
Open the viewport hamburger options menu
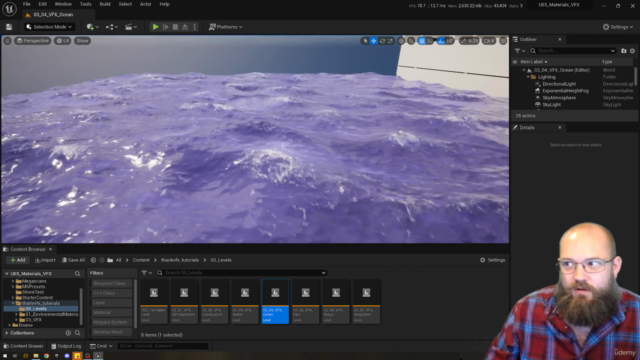click(x=7, y=41)
